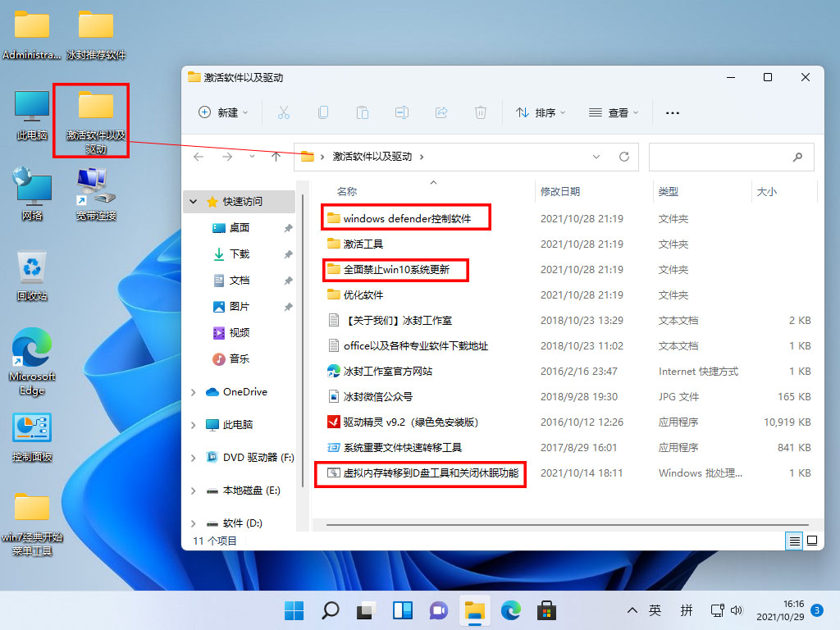The image size is (840, 630).
Task: Click the search magnifier icon in Explorer
Action: click(797, 157)
